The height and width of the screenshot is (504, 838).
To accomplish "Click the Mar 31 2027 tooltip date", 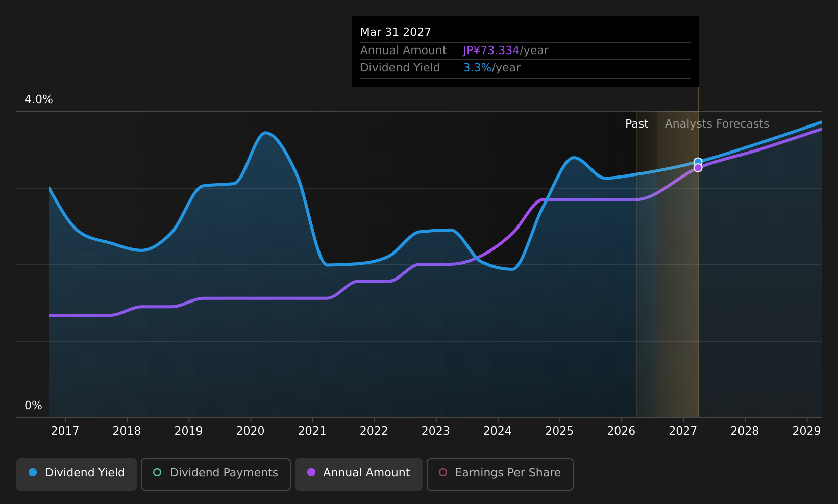I will point(396,32).
